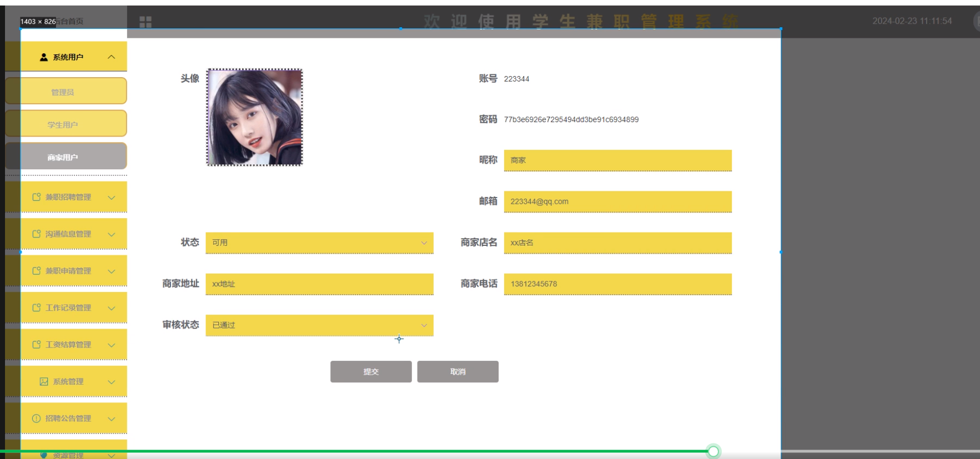980x459 pixels.
Task: Click the account number 223344
Action: 516,79
